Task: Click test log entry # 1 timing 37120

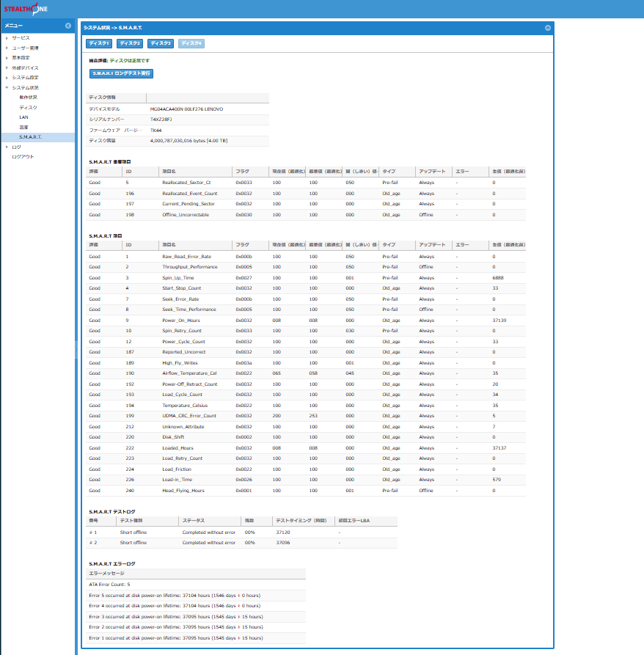Action: [x=282, y=533]
